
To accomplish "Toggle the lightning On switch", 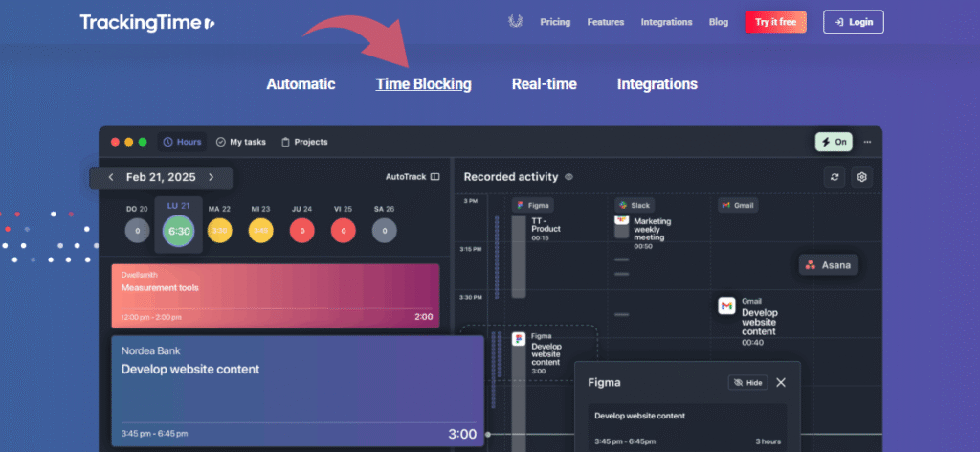I will 834,142.
